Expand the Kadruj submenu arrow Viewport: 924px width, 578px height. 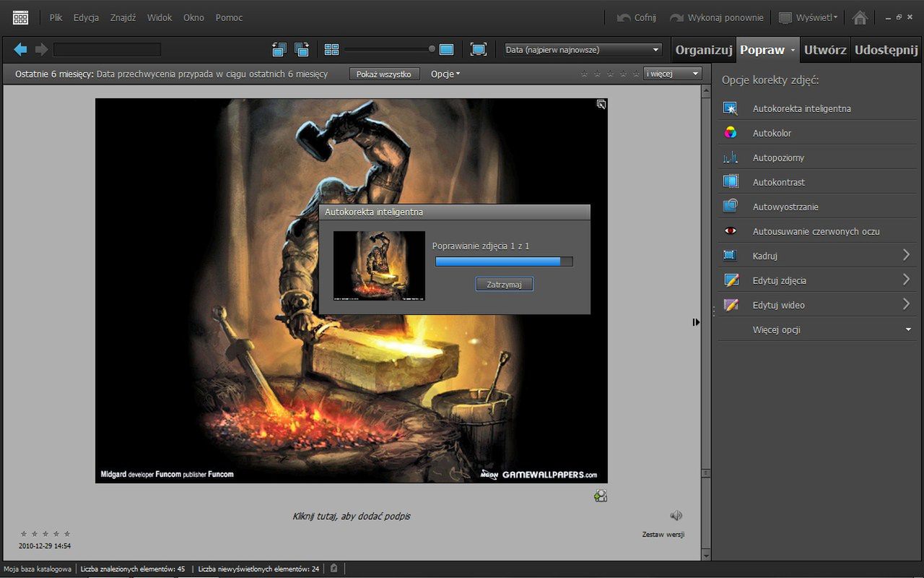click(x=907, y=255)
